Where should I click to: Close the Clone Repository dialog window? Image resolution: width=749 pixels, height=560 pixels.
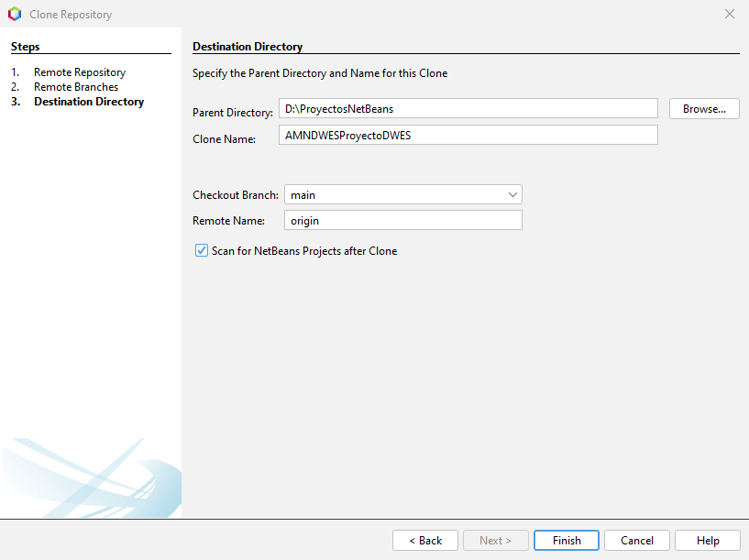pos(730,15)
